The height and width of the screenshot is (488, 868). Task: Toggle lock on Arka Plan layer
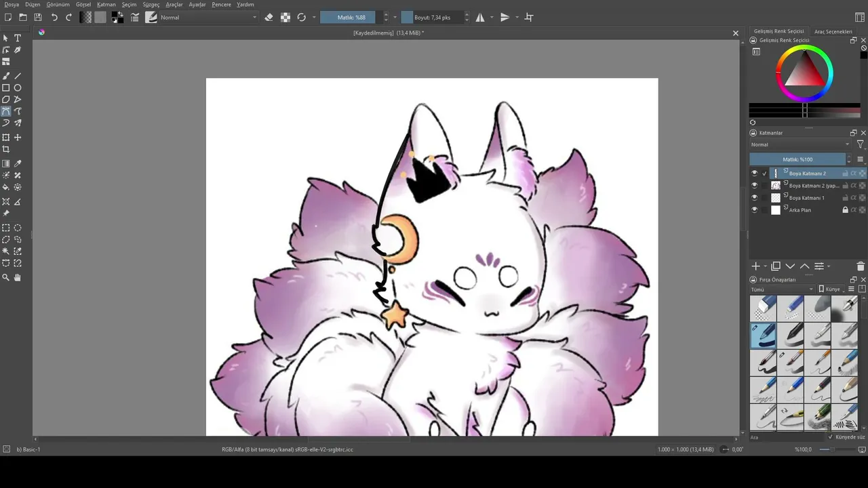(x=845, y=210)
